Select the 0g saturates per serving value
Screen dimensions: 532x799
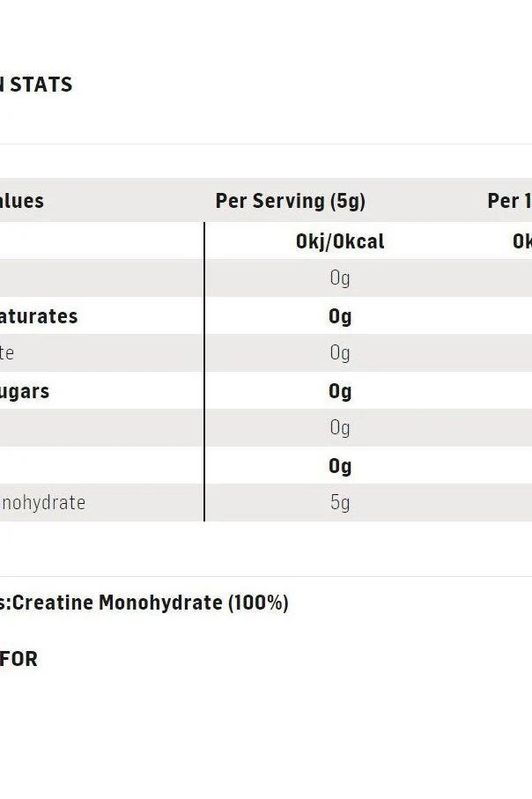point(340,316)
